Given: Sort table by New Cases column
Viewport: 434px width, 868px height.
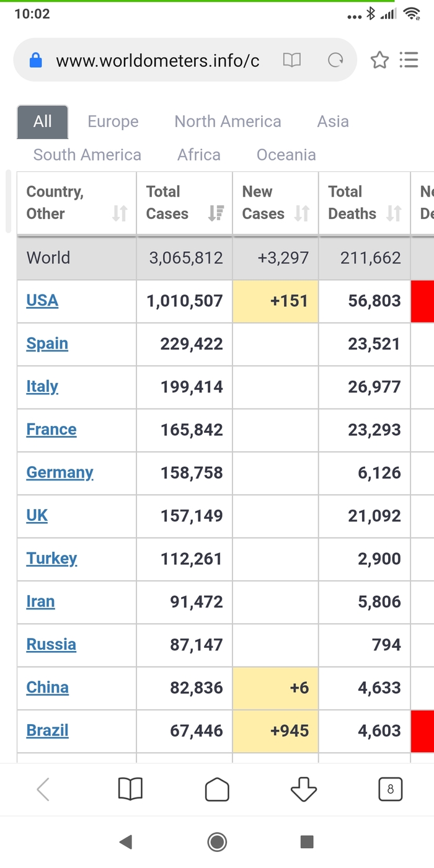Looking at the screenshot, I should [x=275, y=203].
